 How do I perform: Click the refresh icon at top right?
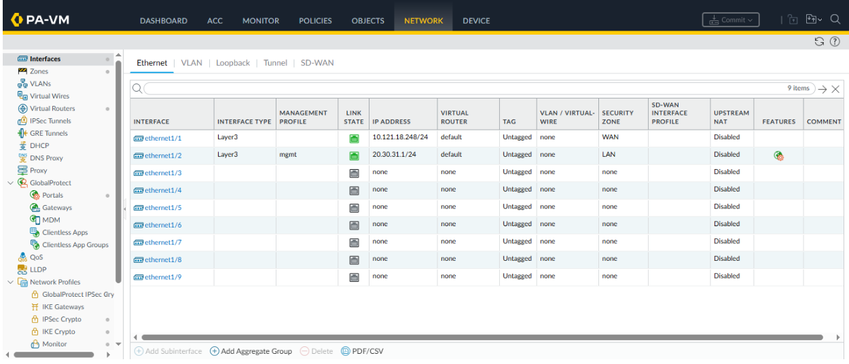819,42
